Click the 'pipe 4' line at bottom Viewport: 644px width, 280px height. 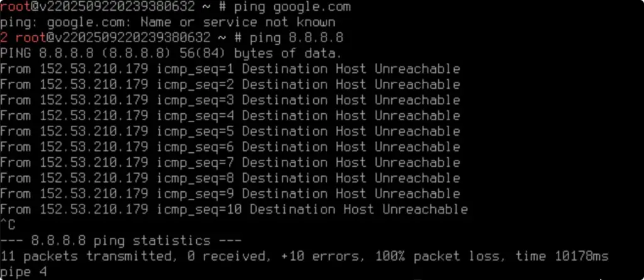pos(23,272)
